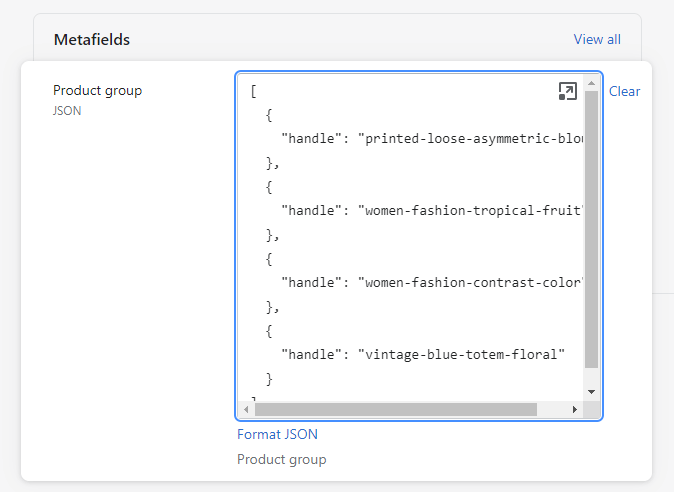Click the Product group field label
Viewport: 674px width, 492px height.
point(97,90)
